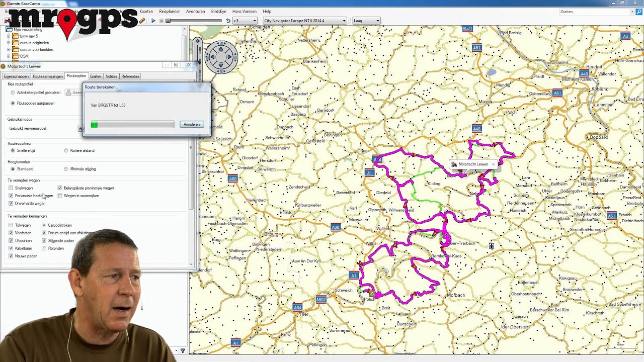Uncheck Provinciale hoofdwegen
The width and height of the screenshot is (644, 362).
click(x=11, y=196)
